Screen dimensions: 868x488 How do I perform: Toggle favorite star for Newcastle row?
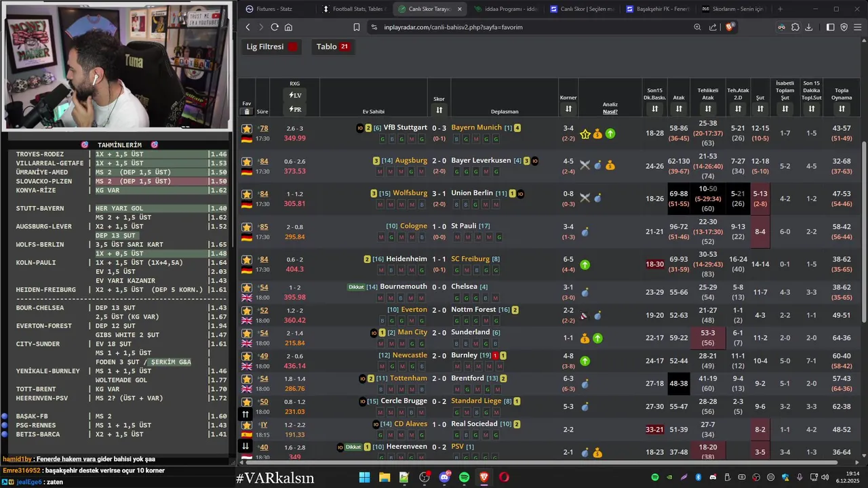[x=247, y=356]
